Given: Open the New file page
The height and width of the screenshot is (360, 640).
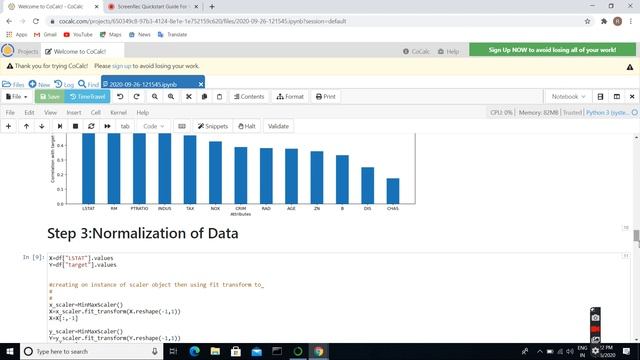Looking at the screenshot, I should [39, 84].
